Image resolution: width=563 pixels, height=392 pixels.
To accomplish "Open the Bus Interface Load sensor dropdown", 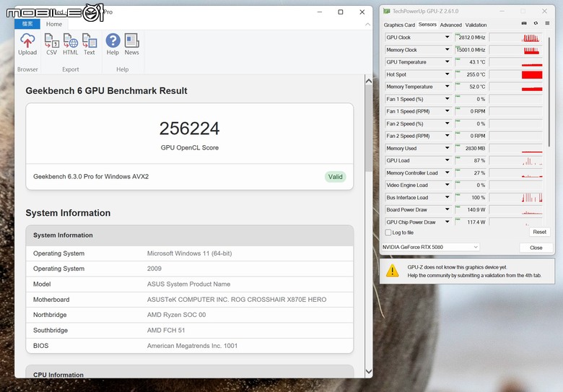I will [x=447, y=197].
